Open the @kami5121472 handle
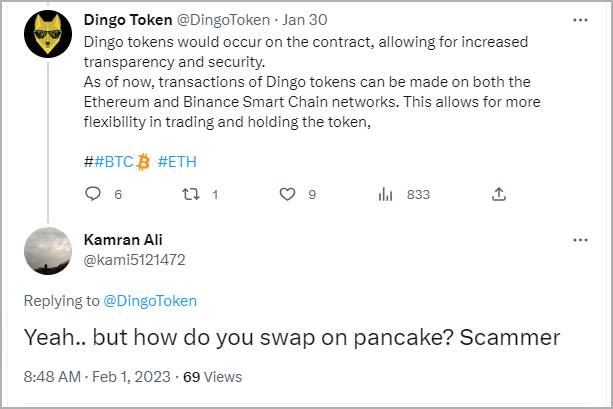 point(134,260)
